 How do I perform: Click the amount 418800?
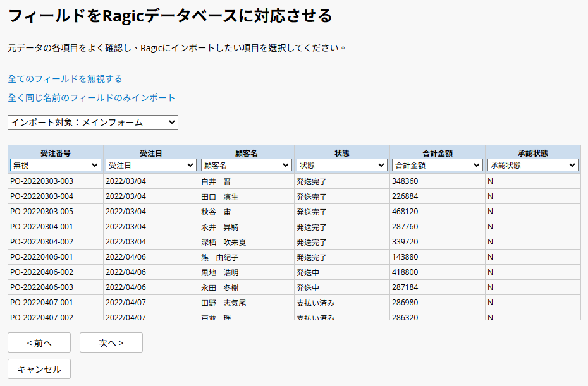coord(405,272)
